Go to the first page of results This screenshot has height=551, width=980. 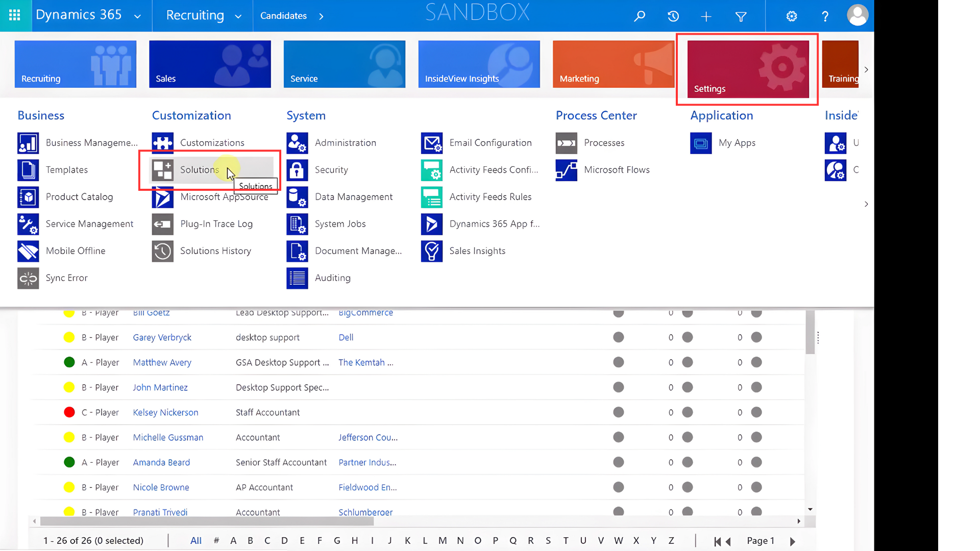[717, 541]
